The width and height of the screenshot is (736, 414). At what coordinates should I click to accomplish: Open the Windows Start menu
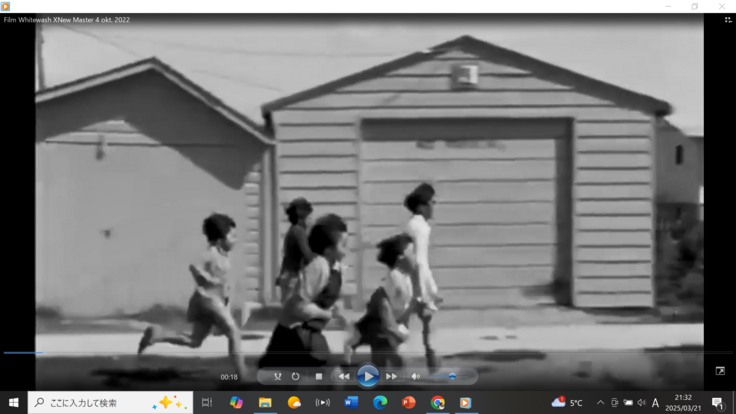coord(13,402)
